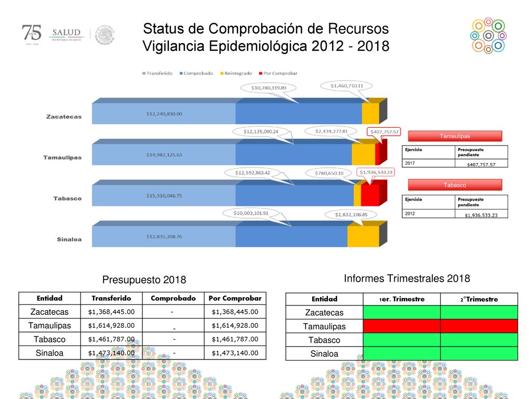Select the Comprobado legend swatch
This screenshot has width=532, height=399.
[x=181, y=73]
